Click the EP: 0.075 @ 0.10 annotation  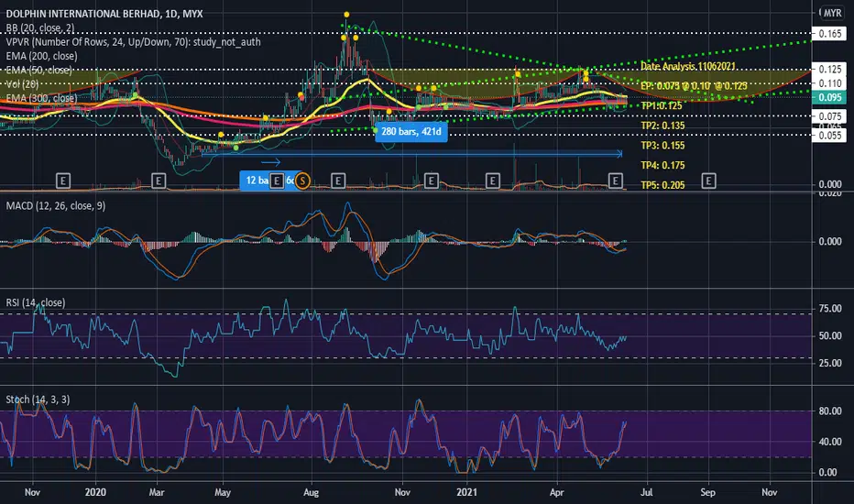694,86
